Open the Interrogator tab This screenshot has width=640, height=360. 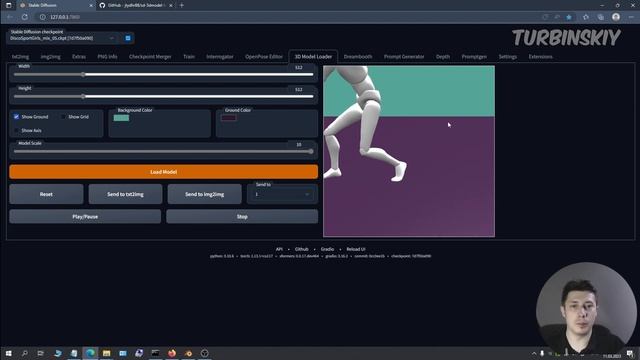point(220,57)
